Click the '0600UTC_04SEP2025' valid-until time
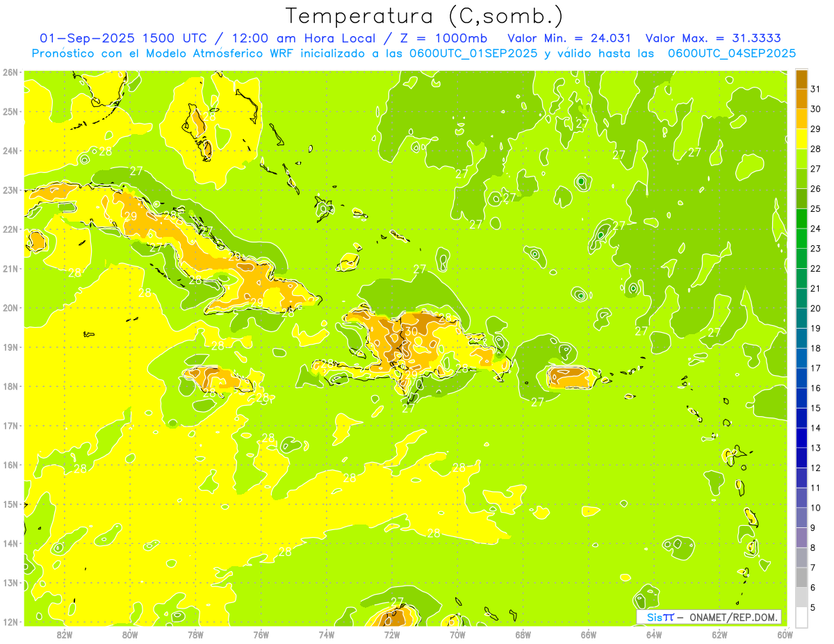Image resolution: width=834 pixels, height=644 pixels. tap(731, 53)
